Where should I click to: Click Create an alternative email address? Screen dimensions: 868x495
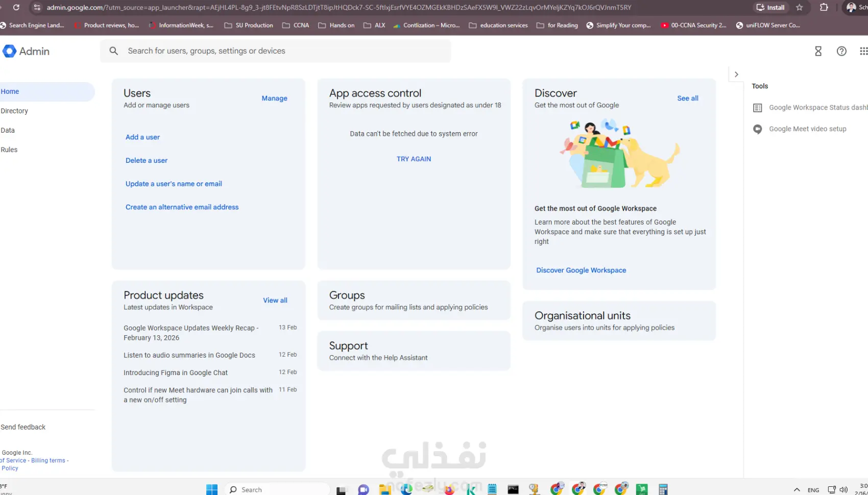point(182,207)
